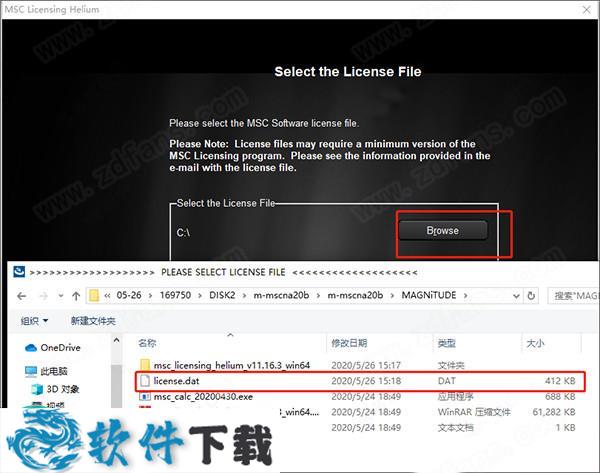This screenshot has height=473, width=600.
Task: Refresh the folder view
Action: pyautogui.click(x=531, y=296)
